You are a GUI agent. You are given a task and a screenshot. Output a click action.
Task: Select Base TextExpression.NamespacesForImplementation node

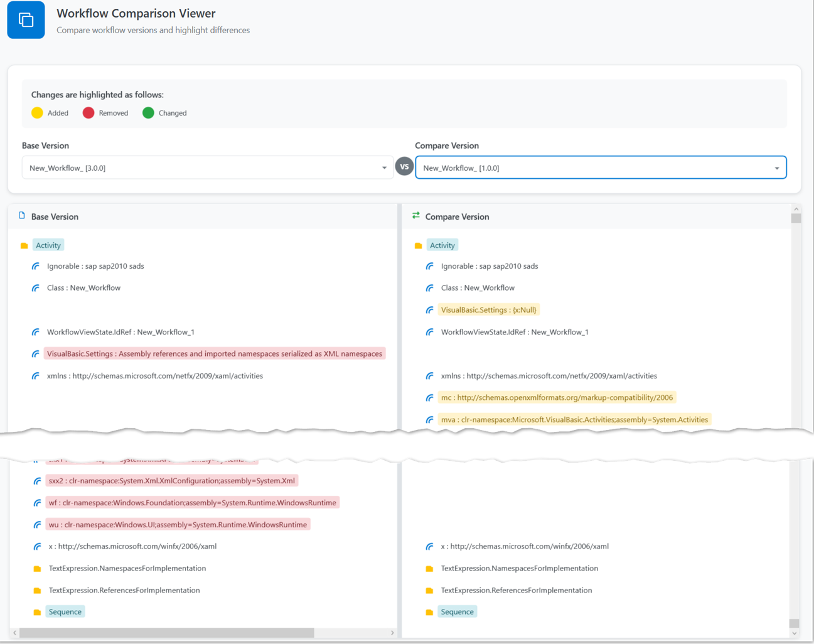coord(127,568)
